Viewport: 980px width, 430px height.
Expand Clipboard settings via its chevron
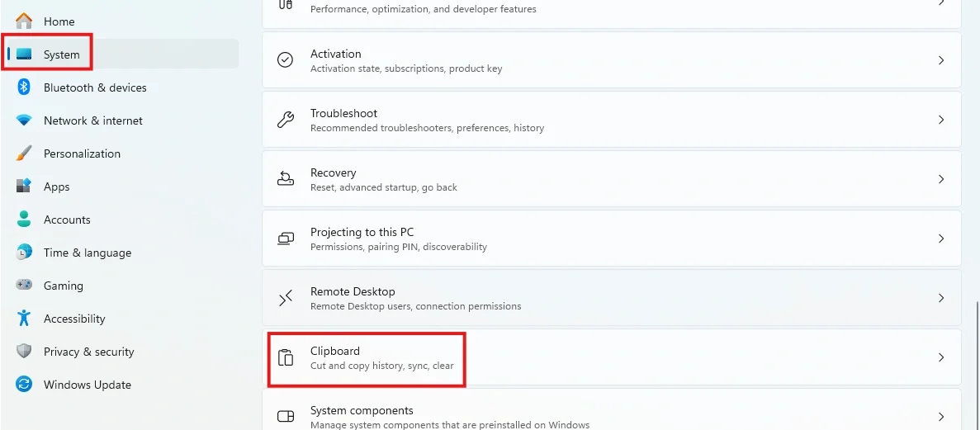click(941, 357)
